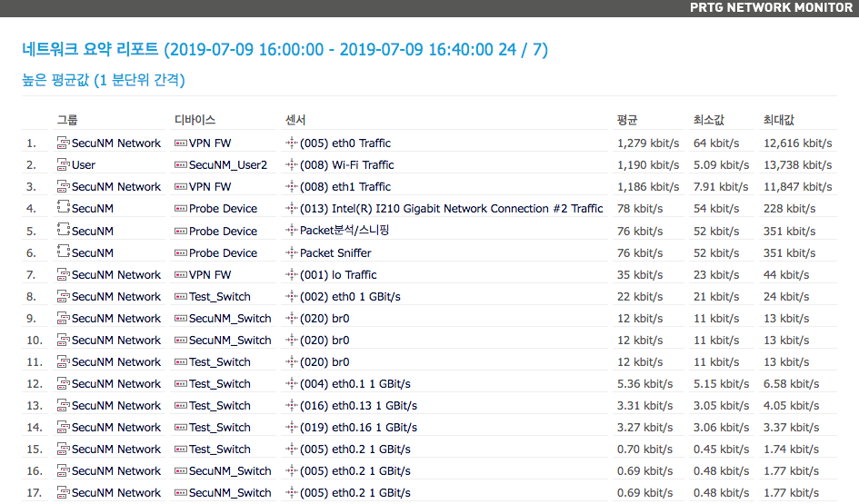Click average value 0.70 kbit/s
This screenshot has width=859, height=504.
[644, 450]
